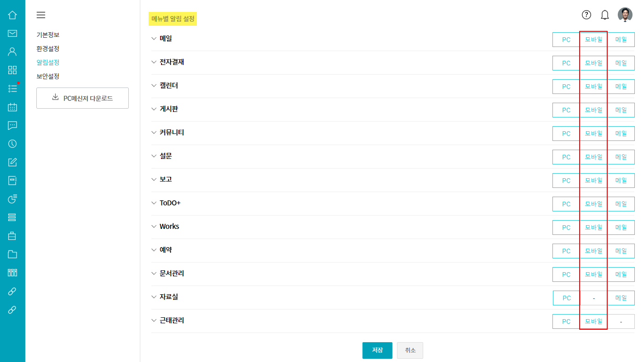The width and height of the screenshot is (644, 362).
Task: Open the mail envelope icon in sidebar
Action: tap(12, 33)
